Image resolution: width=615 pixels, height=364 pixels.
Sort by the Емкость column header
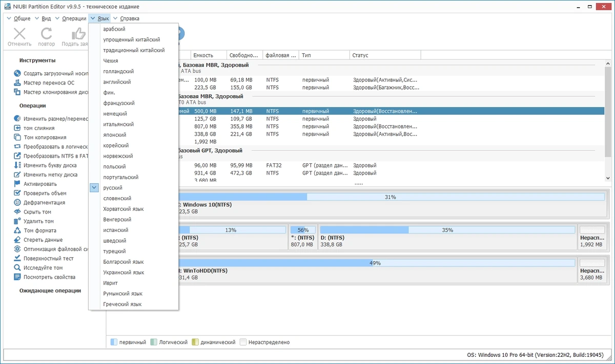coord(209,55)
